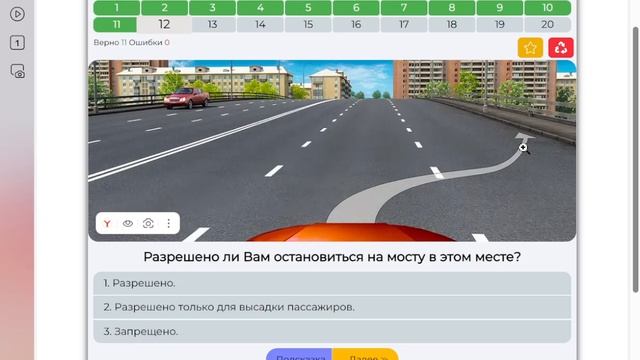Jump to question 14
Viewport: 640px width, 360px height.
click(x=260, y=24)
